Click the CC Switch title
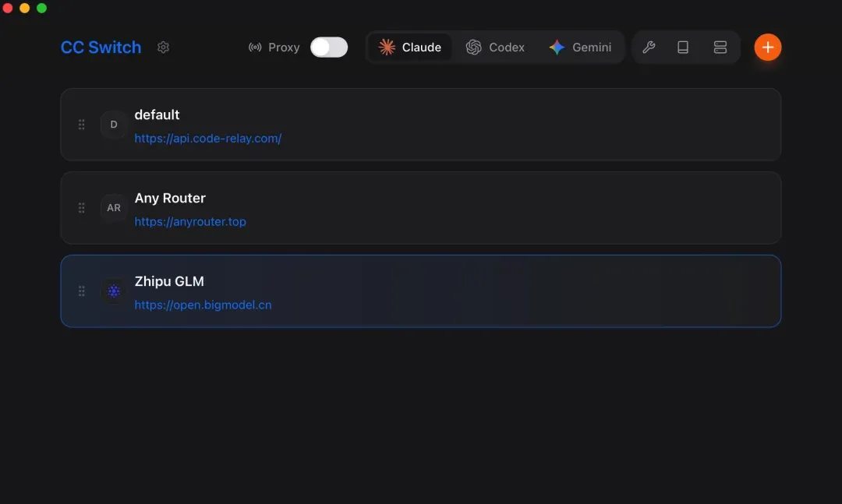 (101, 48)
